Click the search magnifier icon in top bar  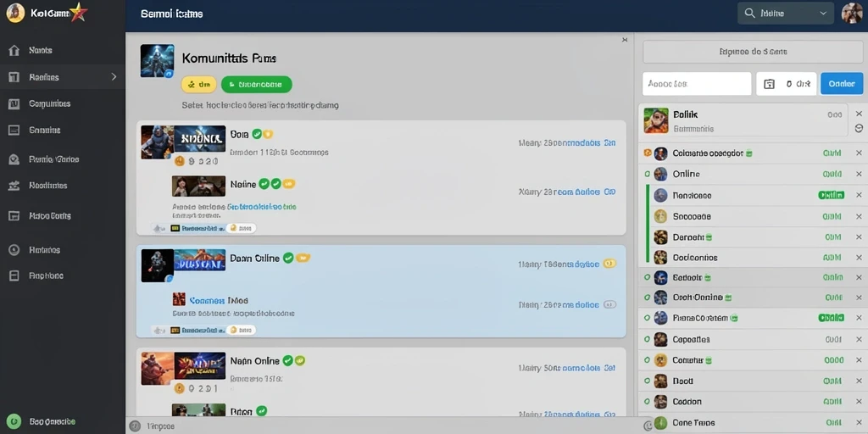click(750, 13)
